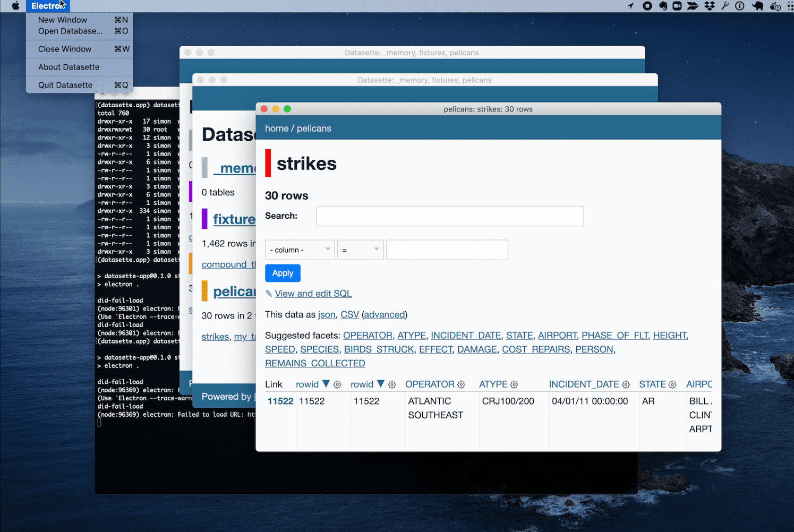Add the OPERATOR suggested facet
This screenshot has height=532, width=794.
tap(368, 336)
